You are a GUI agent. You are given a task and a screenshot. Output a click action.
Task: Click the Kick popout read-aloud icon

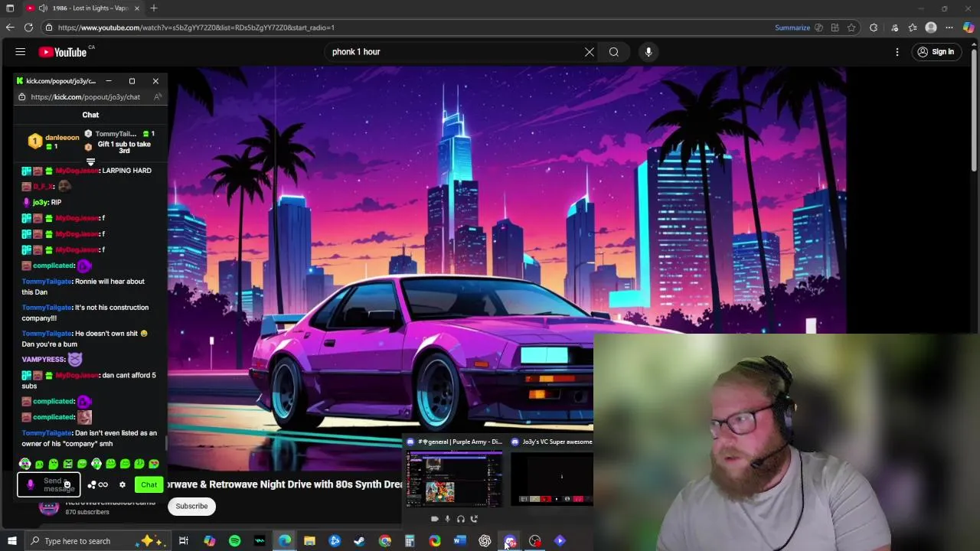(158, 97)
